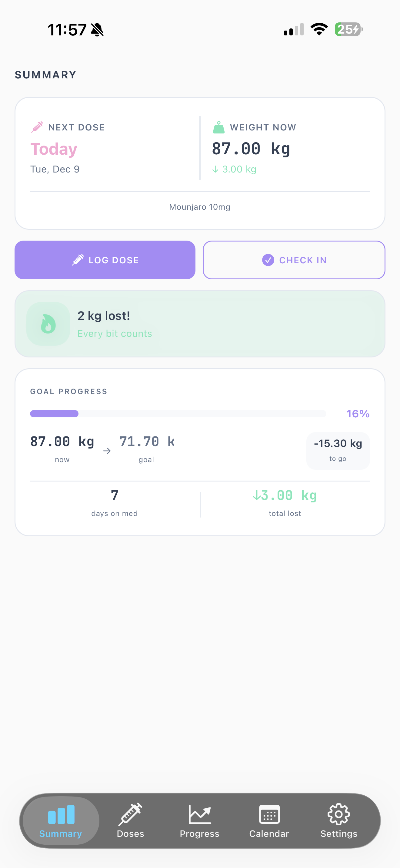The width and height of the screenshot is (400, 868).
Task: Tap the Today next dose text
Action: click(54, 149)
